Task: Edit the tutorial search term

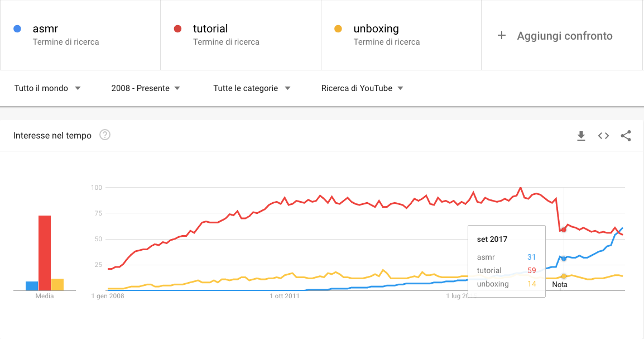Action: click(x=210, y=29)
